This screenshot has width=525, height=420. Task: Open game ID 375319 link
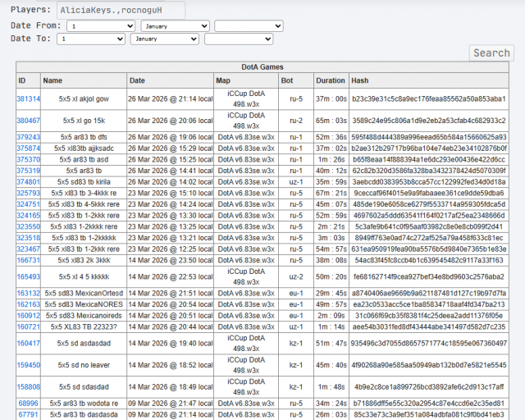[29, 171]
